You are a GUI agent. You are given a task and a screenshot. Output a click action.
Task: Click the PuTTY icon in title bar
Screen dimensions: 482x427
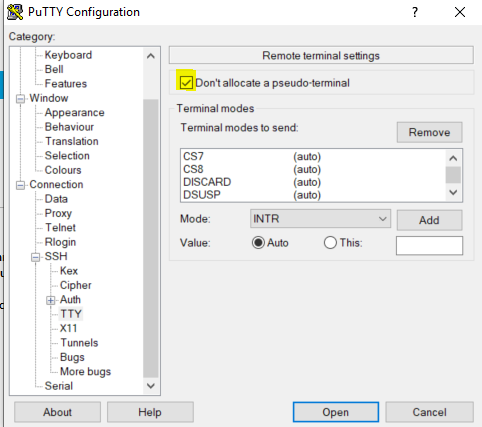(x=15, y=12)
